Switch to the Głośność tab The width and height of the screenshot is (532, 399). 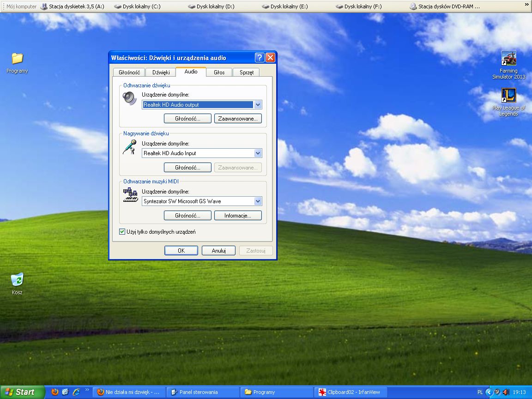click(x=129, y=72)
